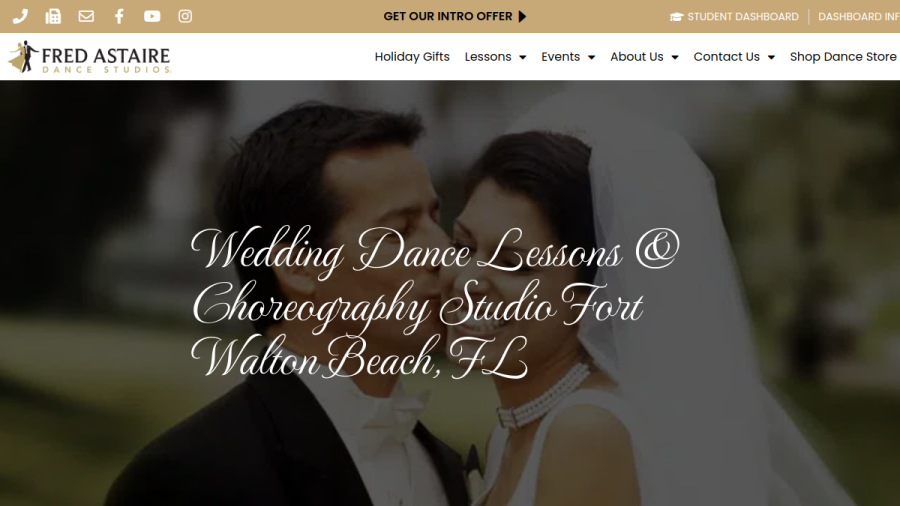Click GET OUR INTRO OFFER link
This screenshot has height=506, width=900.
tap(448, 16)
